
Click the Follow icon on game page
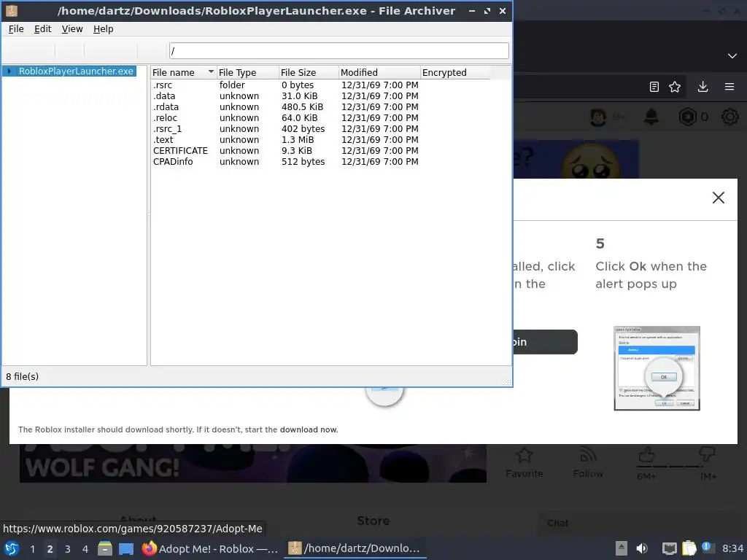[x=589, y=455]
